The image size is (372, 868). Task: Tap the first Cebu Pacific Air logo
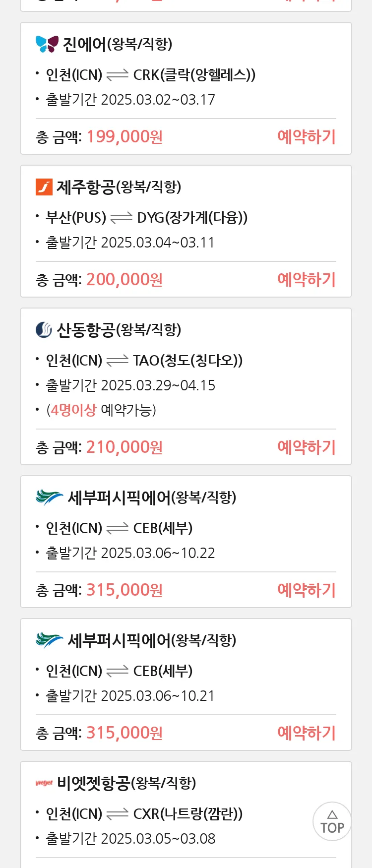pyautogui.click(x=50, y=497)
